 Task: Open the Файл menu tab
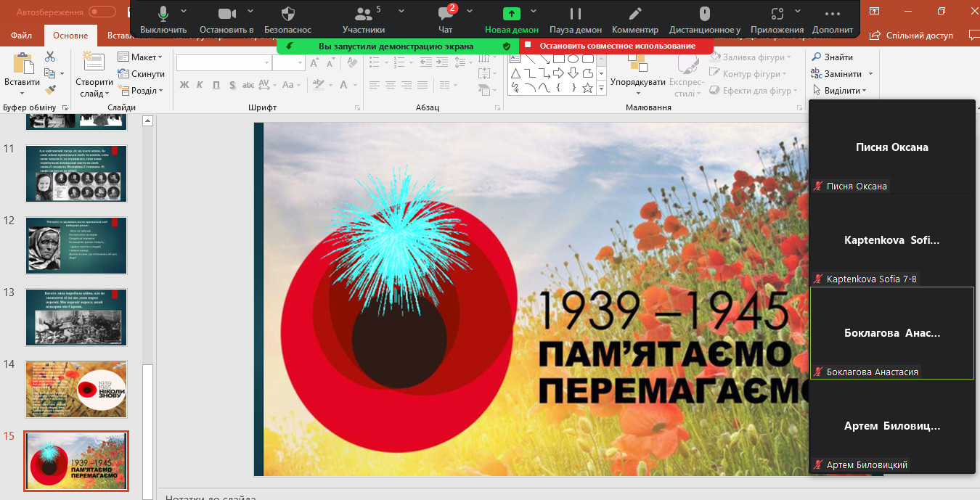click(x=22, y=36)
